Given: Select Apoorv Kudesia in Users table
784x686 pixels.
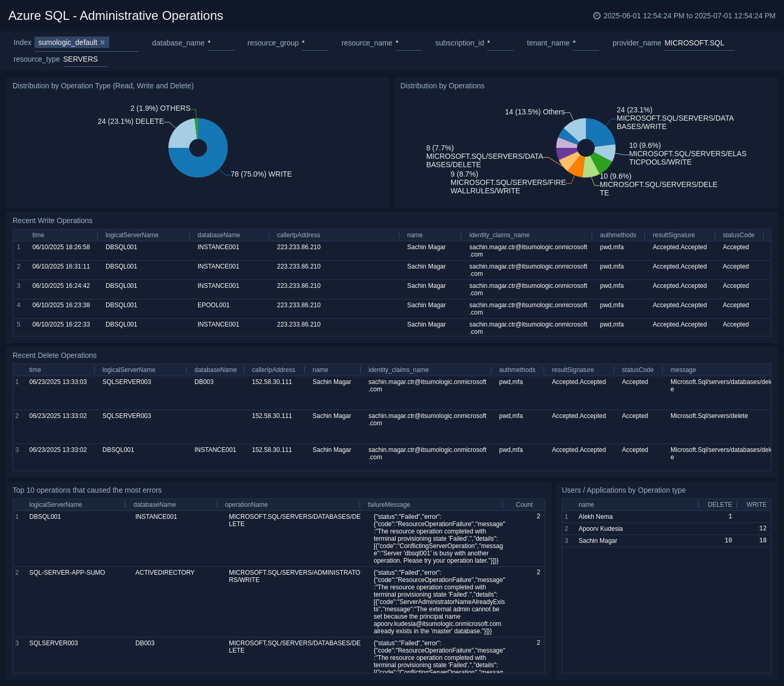Looking at the screenshot, I should coord(600,529).
